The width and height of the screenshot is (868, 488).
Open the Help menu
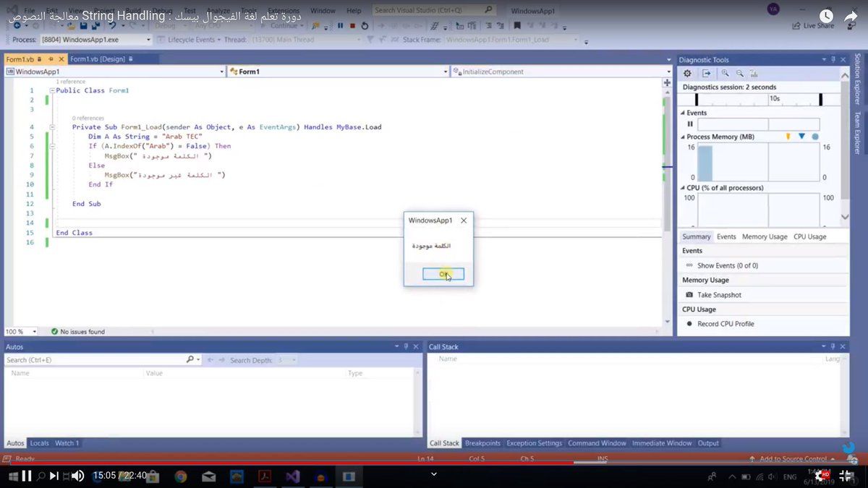(x=354, y=11)
